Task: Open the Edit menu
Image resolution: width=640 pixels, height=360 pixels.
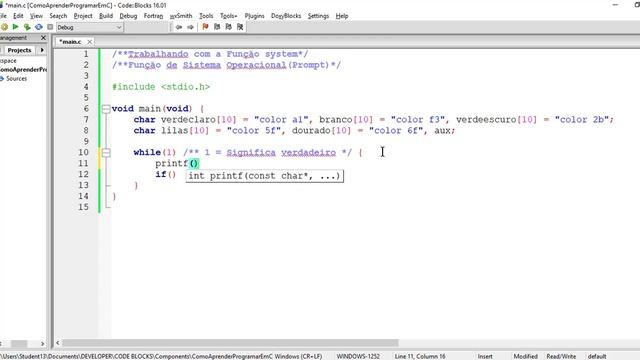Action: (18, 16)
